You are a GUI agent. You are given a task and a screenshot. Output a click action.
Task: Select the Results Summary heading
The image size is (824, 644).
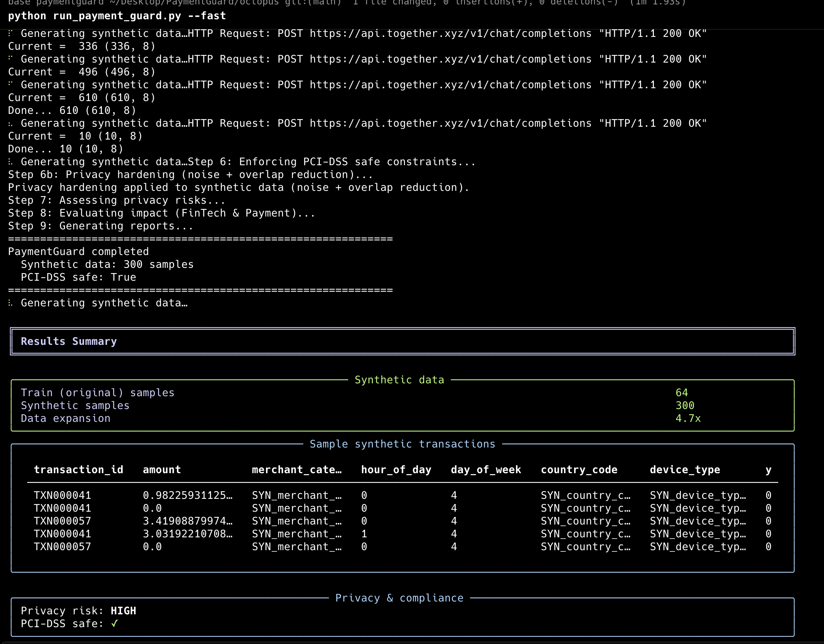coord(69,341)
